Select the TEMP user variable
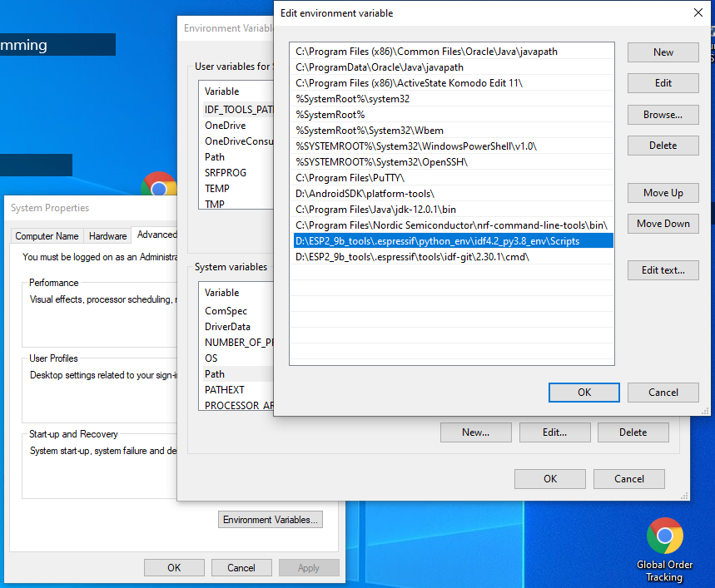Image resolution: width=715 pixels, height=588 pixels. [x=237, y=189]
